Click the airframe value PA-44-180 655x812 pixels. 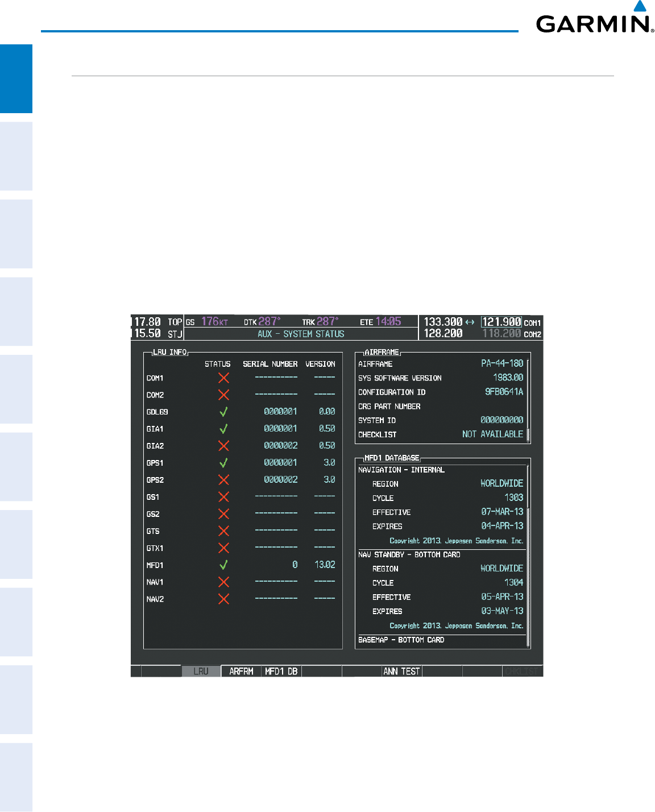point(502,363)
